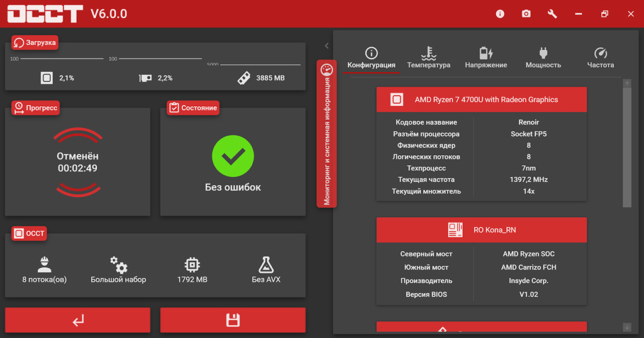Select the 1792 MB memory option
Screen dimensions: 644x338
point(192,270)
